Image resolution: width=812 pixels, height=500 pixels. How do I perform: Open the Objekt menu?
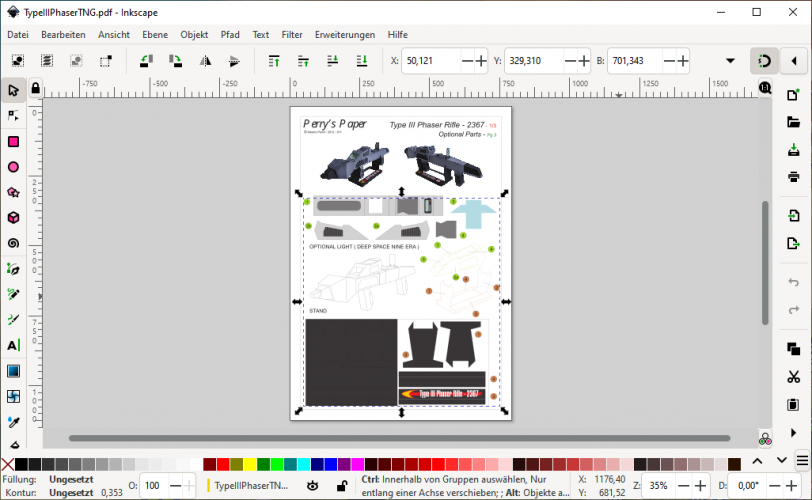pos(194,35)
